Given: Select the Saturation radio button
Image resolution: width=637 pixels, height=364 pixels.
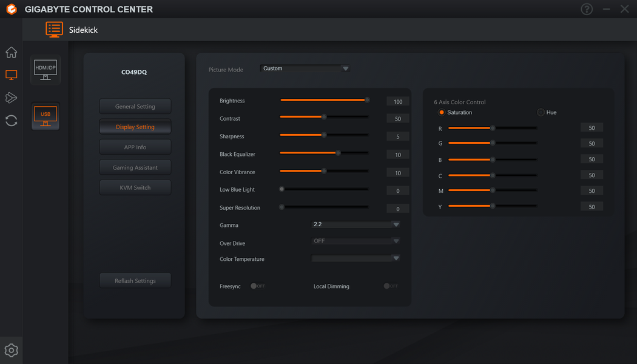Looking at the screenshot, I should [442, 112].
